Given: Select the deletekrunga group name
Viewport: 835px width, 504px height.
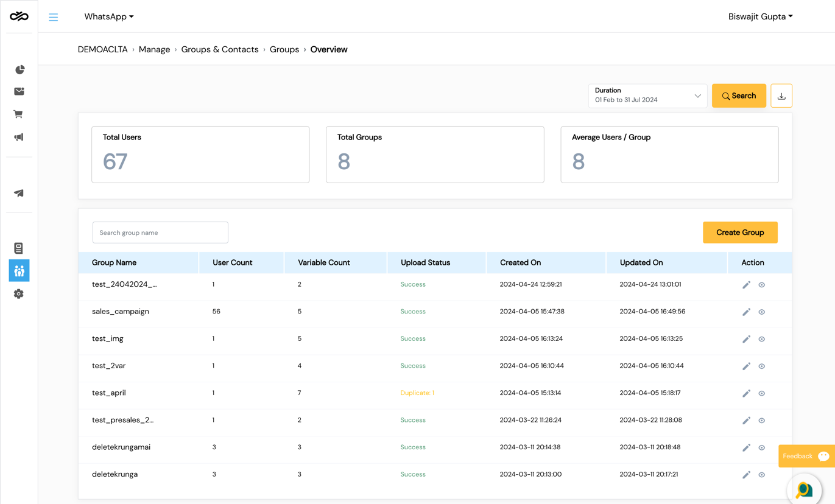Looking at the screenshot, I should pos(115,474).
